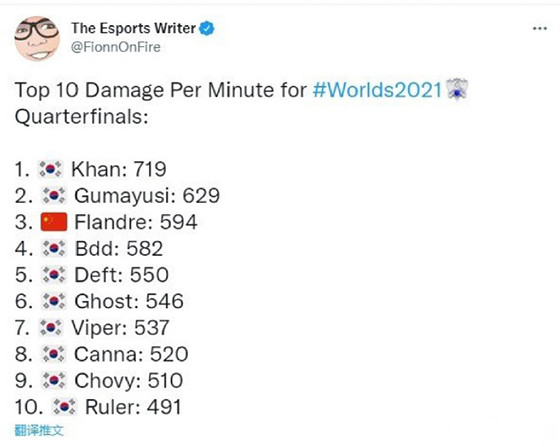Click the Chinese flag beside Flandre

click(x=54, y=222)
